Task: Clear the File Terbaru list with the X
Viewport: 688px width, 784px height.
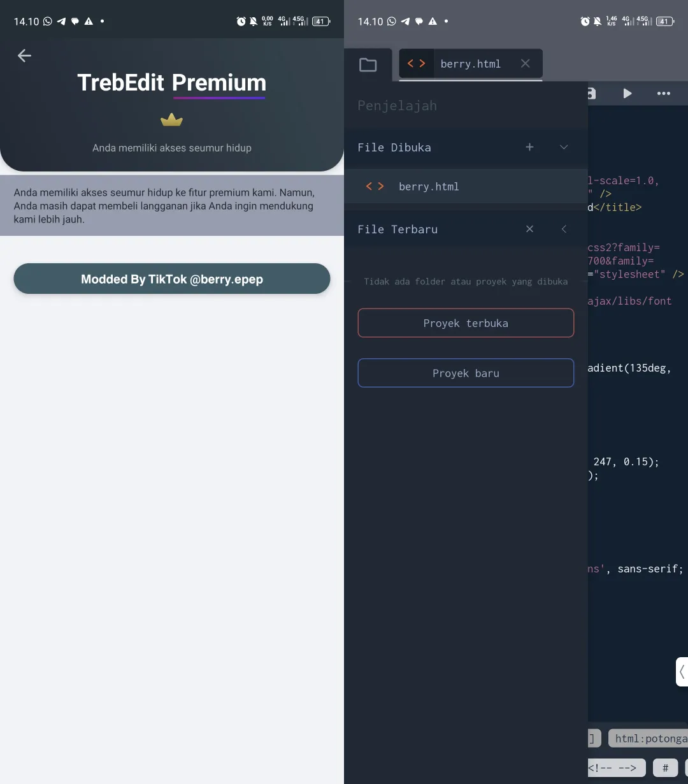Action: tap(529, 229)
